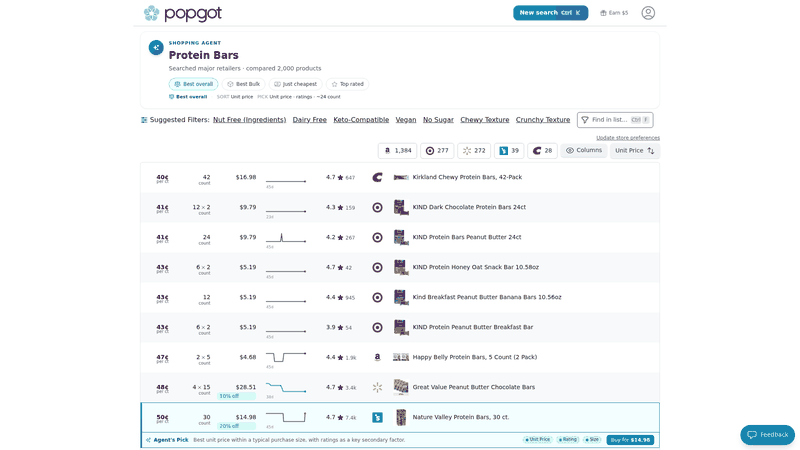Viewport: 800px width, 450px height.
Task: Apply Nut Free (Ingredients) filter
Action: click(x=249, y=120)
